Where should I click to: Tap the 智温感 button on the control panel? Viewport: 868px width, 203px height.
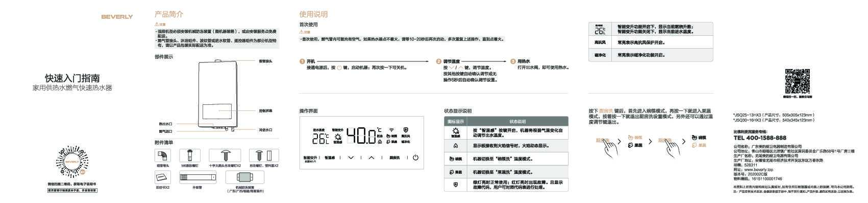(330, 157)
